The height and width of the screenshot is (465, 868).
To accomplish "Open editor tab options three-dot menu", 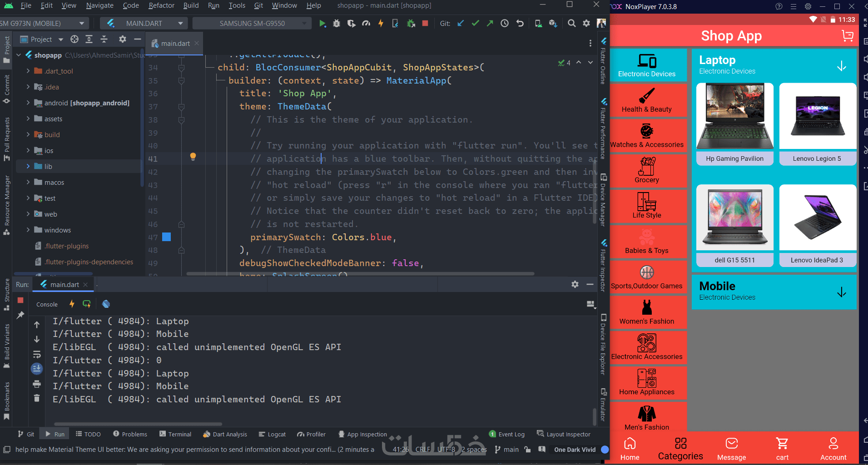I will click(590, 43).
